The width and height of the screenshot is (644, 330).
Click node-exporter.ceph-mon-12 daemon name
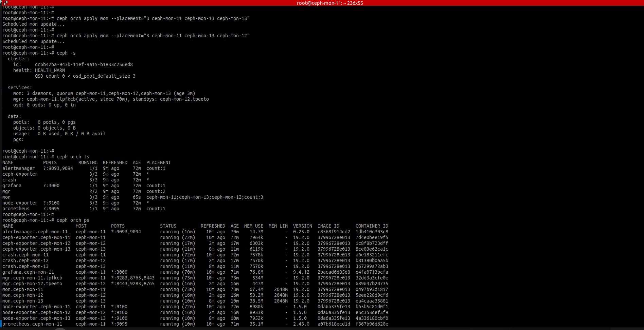tap(36, 312)
